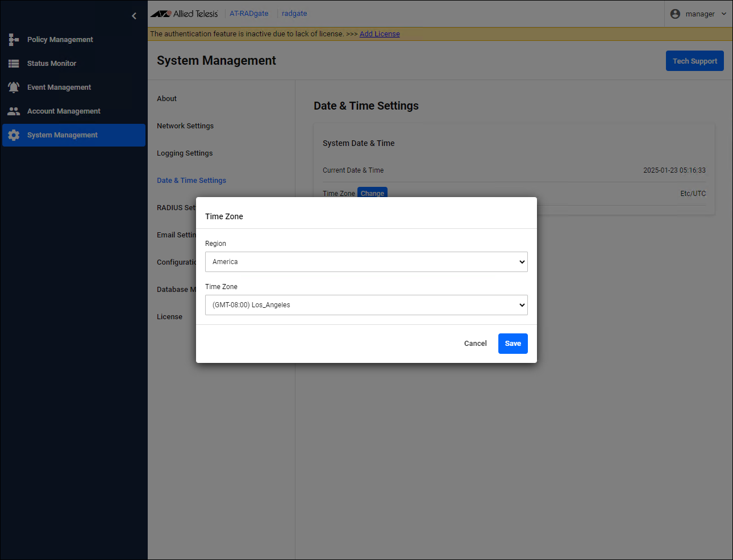Open the About section

(166, 99)
